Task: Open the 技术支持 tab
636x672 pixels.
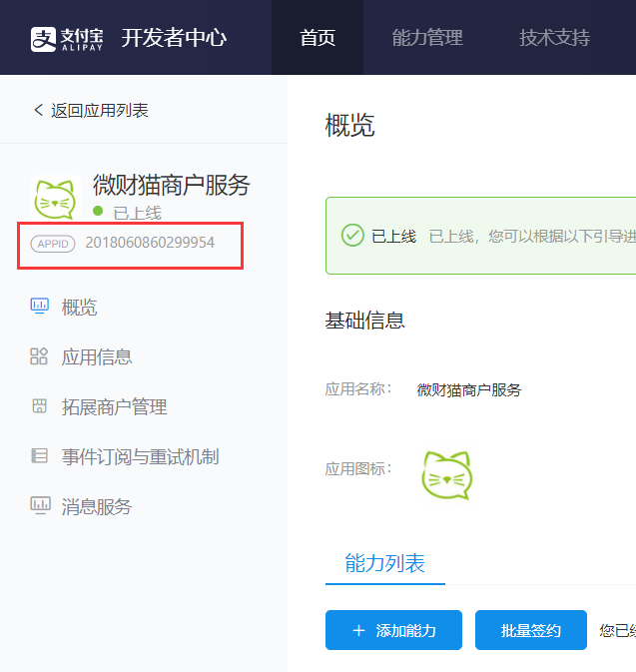Action: point(554,38)
